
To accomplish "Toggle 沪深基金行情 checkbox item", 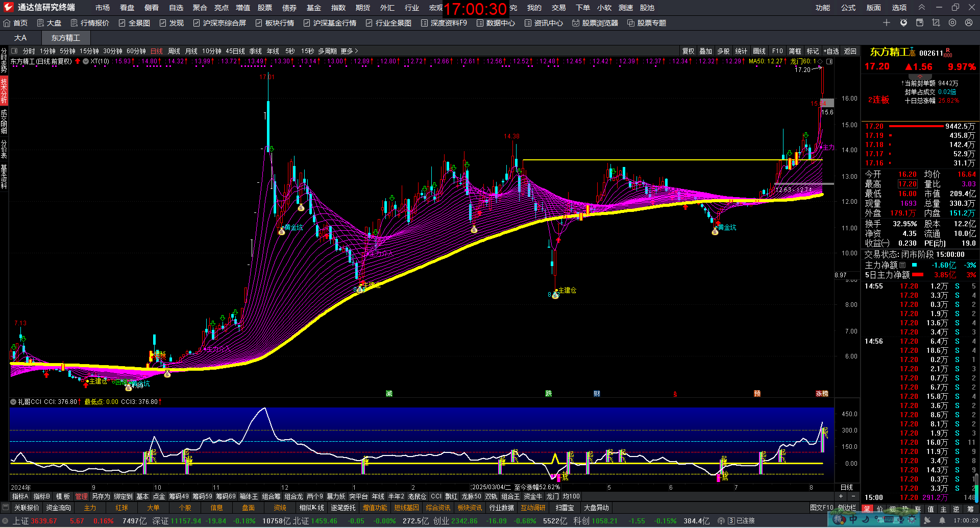I will click(x=330, y=23).
